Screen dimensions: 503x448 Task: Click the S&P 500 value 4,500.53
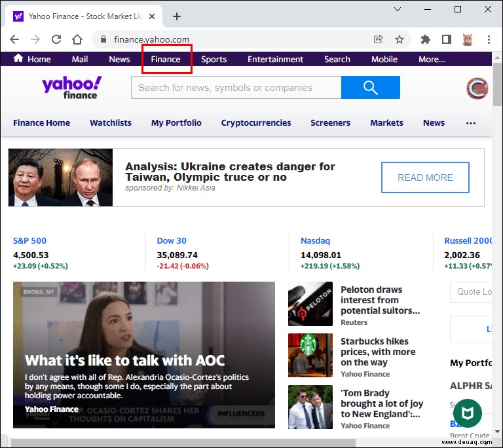[x=31, y=255]
